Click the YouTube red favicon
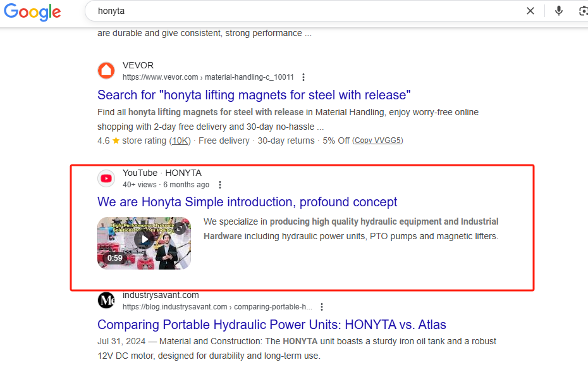 106,178
